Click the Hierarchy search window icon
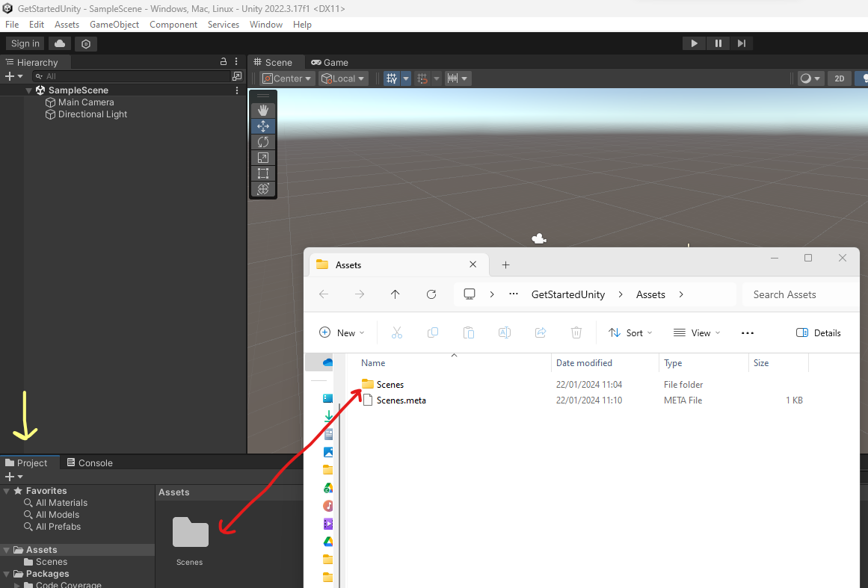 237,76
